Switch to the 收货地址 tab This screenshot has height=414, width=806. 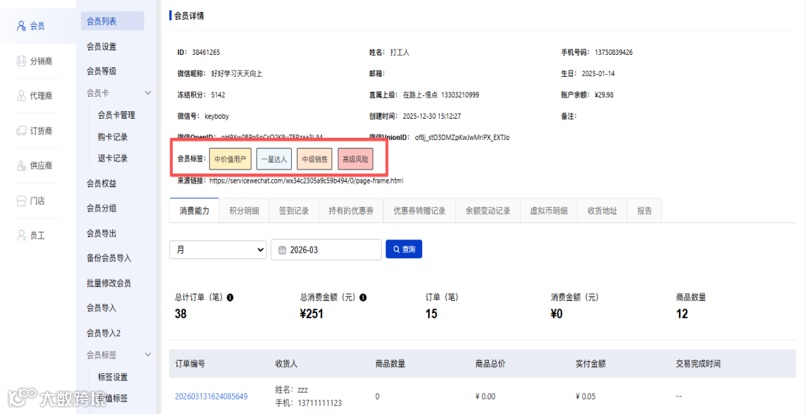(x=602, y=211)
